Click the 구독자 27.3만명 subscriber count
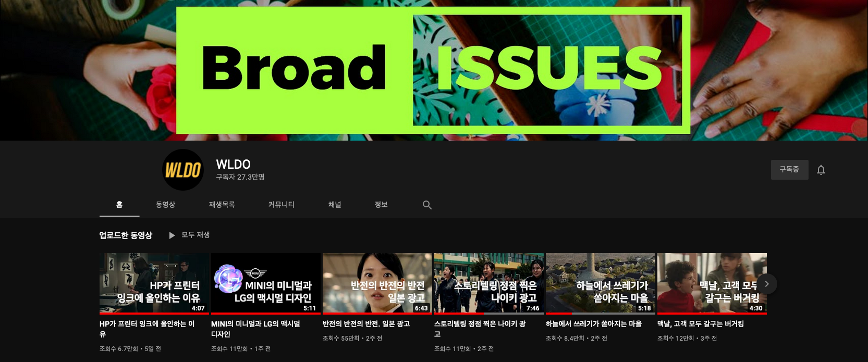 coord(240,177)
